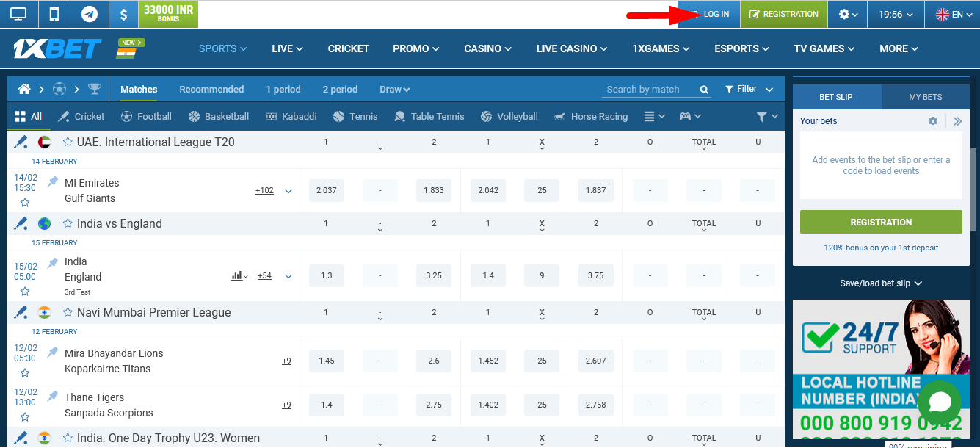This screenshot has height=448, width=980.
Task: Open the live chat support bubble
Action: (x=940, y=402)
